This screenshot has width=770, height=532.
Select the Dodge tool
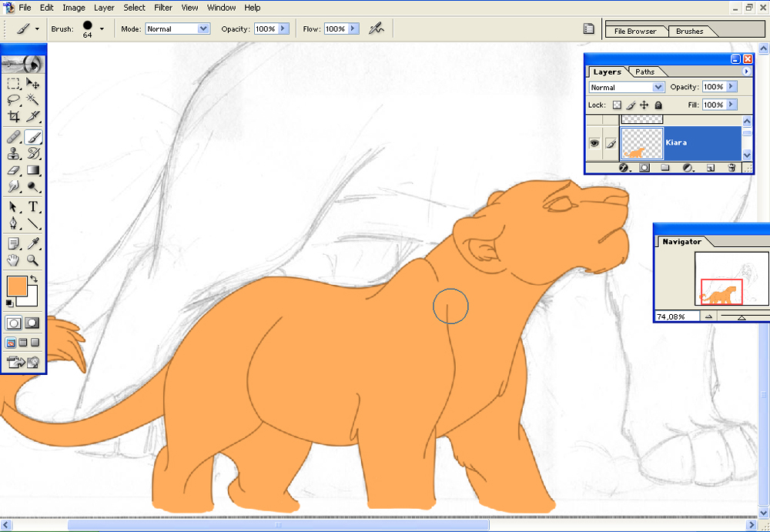(33, 186)
